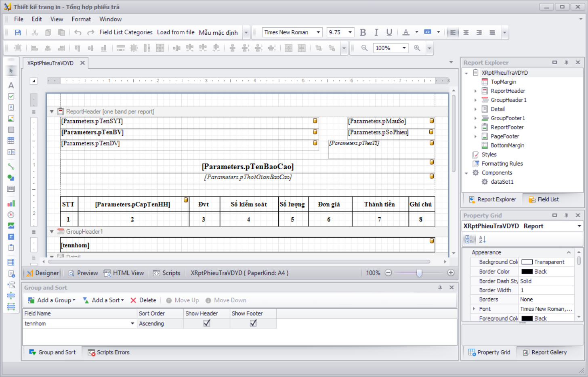
Task: Toggle Show Header checkbox for tennhom
Action: 207,323
